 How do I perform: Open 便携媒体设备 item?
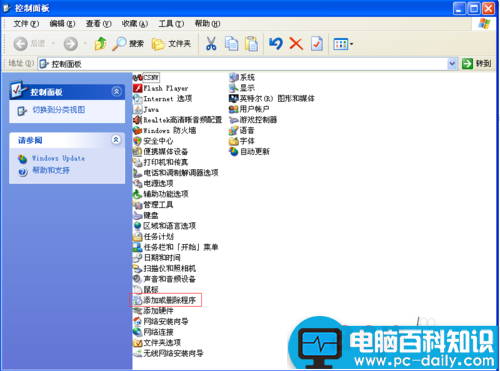pyautogui.click(x=160, y=152)
